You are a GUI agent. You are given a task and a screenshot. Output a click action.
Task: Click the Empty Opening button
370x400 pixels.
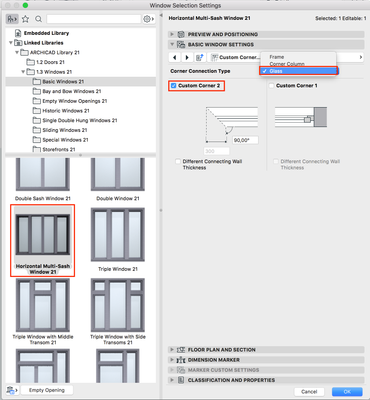[47, 390]
